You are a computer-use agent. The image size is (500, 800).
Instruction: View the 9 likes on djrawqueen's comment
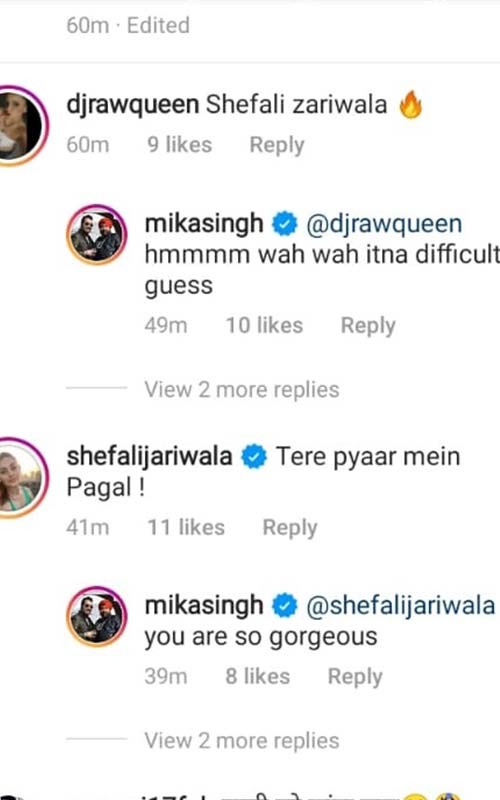(180, 145)
